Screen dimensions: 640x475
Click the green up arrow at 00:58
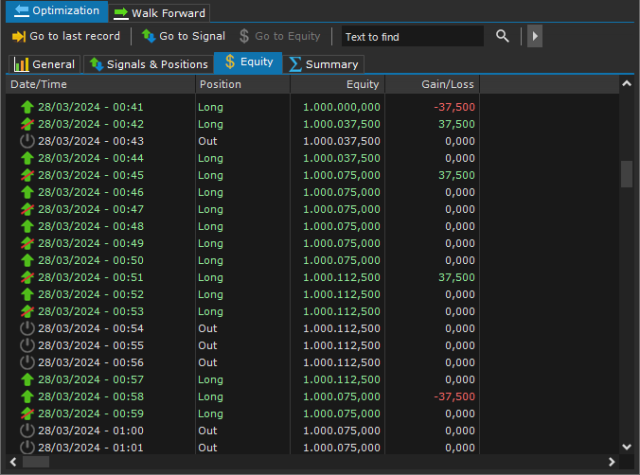27,397
